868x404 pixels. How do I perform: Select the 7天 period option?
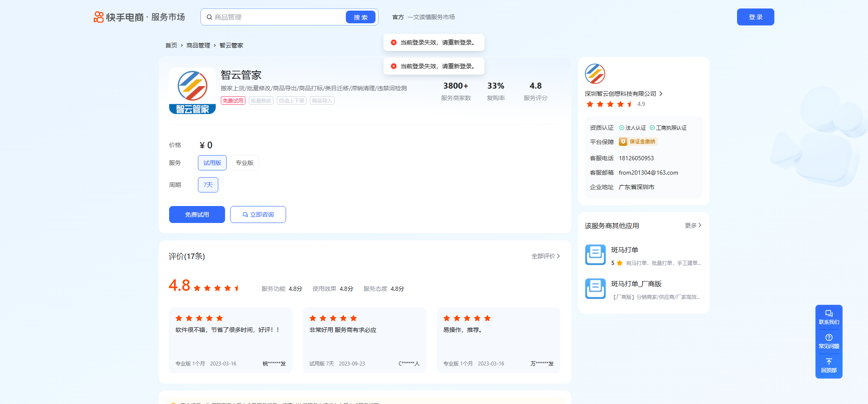click(x=208, y=185)
